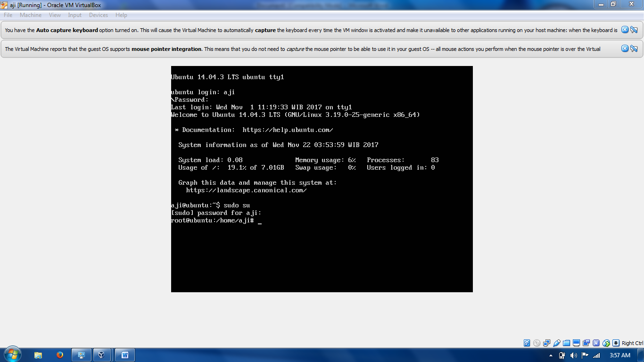Click the mouse pointer integration notification text
The image size is (644, 362).
click(303, 49)
